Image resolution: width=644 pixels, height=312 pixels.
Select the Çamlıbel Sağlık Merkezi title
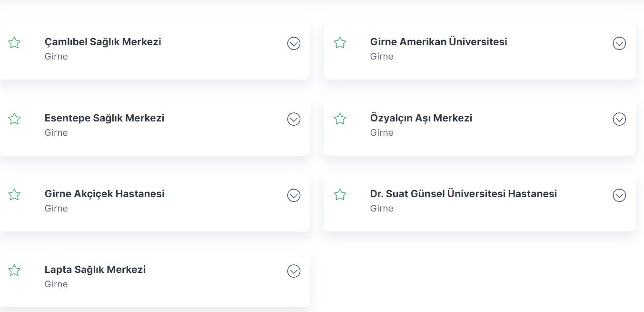click(x=103, y=42)
